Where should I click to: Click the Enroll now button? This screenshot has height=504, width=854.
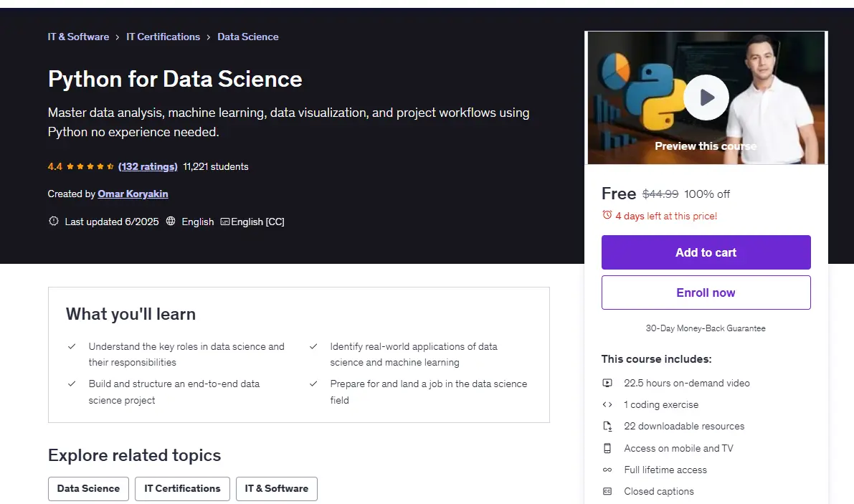(x=706, y=293)
